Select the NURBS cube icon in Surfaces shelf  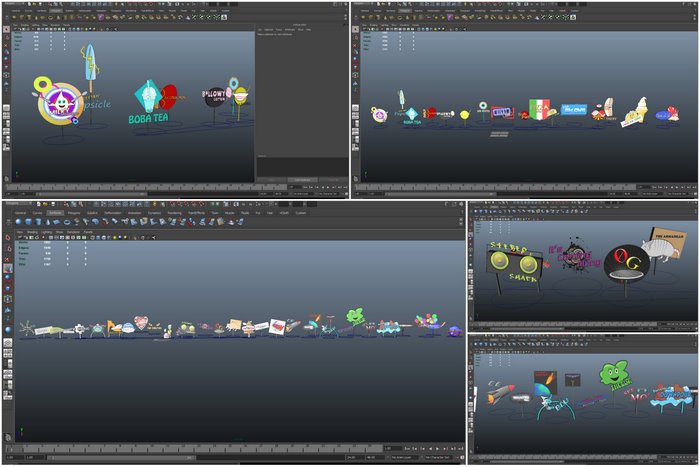pyautogui.click(x=28, y=221)
